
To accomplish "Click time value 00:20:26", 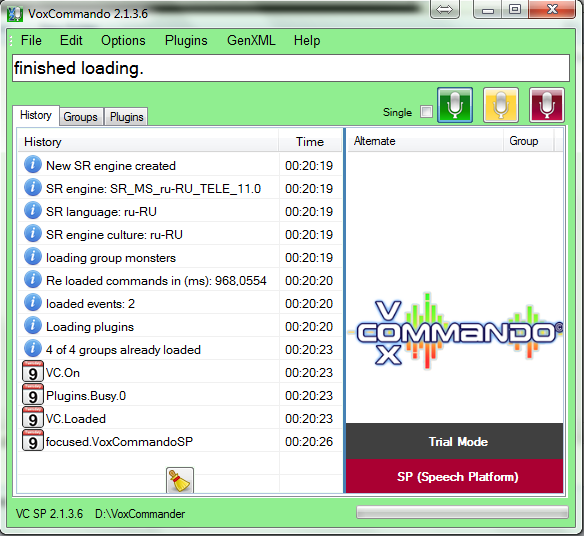I will coord(309,441).
